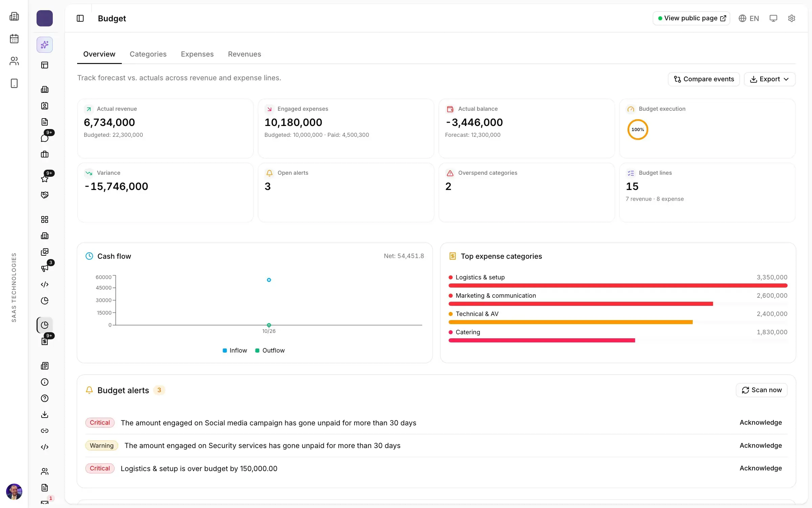
Task: Click the 100% budget execution ring
Action: coord(638,130)
